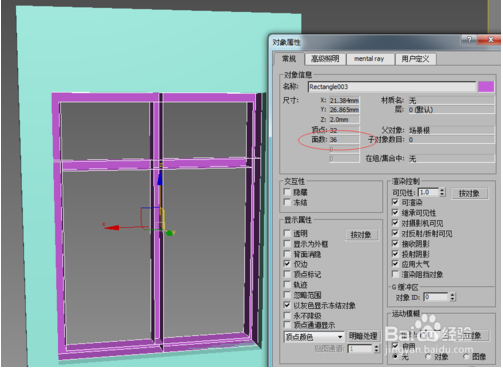
Task: Click the 可见性 spinner arrows
Action: tap(442, 192)
